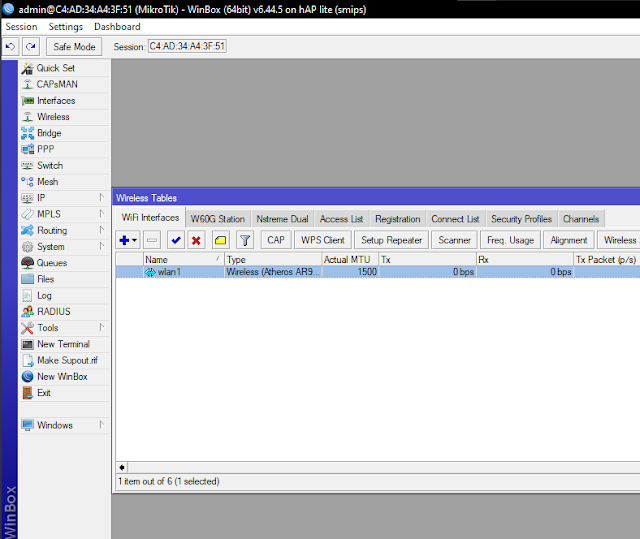The height and width of the screenshot is (539, 640).
Task: Open RADIUS settings
Action: [64, 312]
